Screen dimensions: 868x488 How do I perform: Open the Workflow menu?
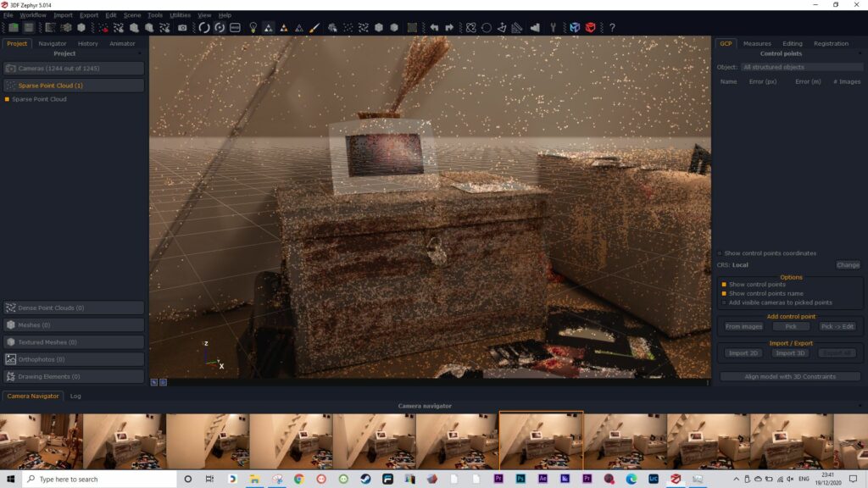pos(33,15)
